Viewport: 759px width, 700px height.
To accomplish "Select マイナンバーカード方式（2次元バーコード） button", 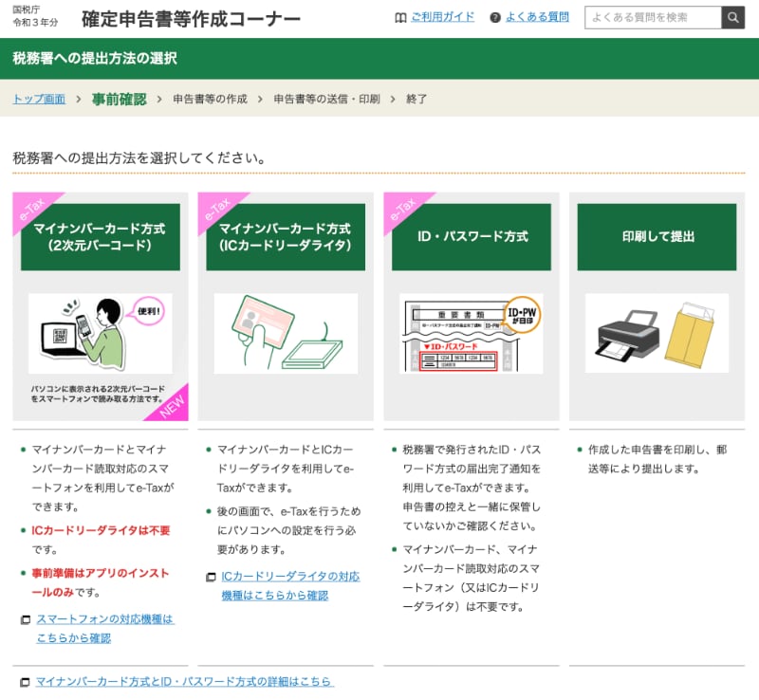I will (x=101, y=237).
